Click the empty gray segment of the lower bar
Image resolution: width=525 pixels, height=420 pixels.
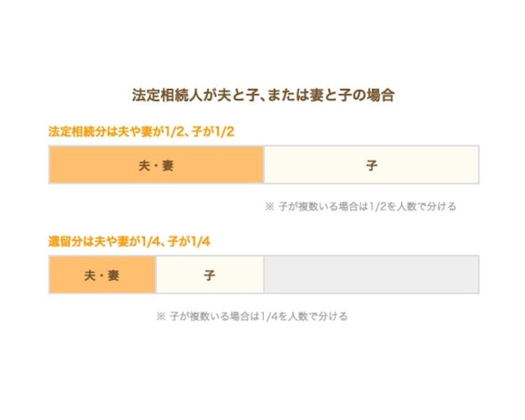[x=370, y=275]
